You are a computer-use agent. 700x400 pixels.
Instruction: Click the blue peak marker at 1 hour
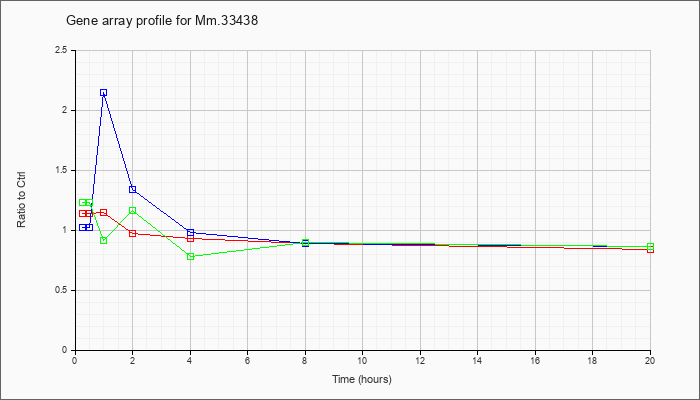[x=104, y=92]
